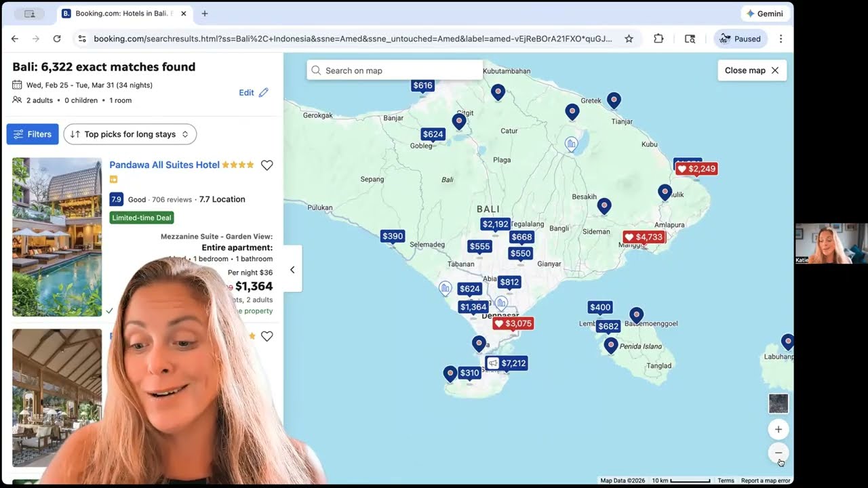Close the Booking.com tab
Viewport: 868px width, 488px height.
coord(183,14)
